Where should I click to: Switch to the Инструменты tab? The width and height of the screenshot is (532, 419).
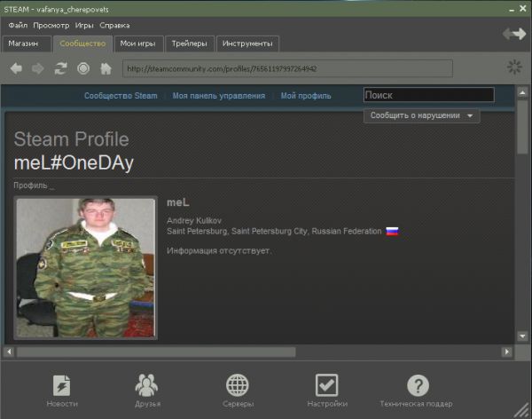point(247,43)
